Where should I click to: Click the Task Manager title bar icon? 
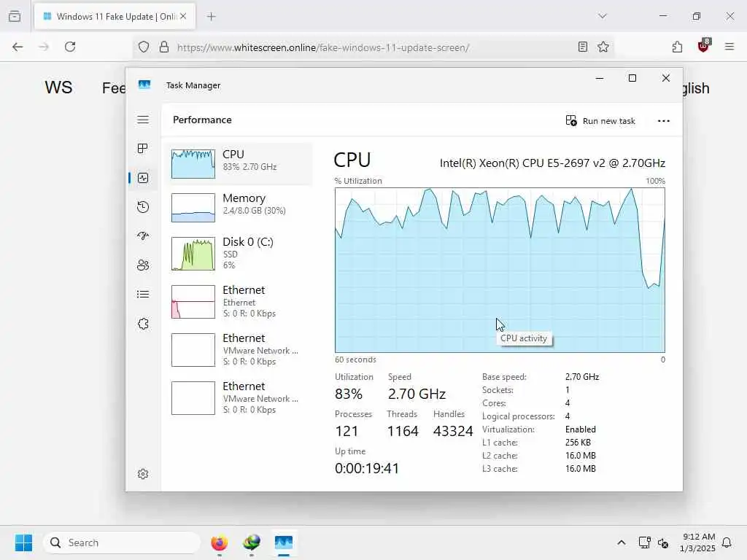pos(144,85)
